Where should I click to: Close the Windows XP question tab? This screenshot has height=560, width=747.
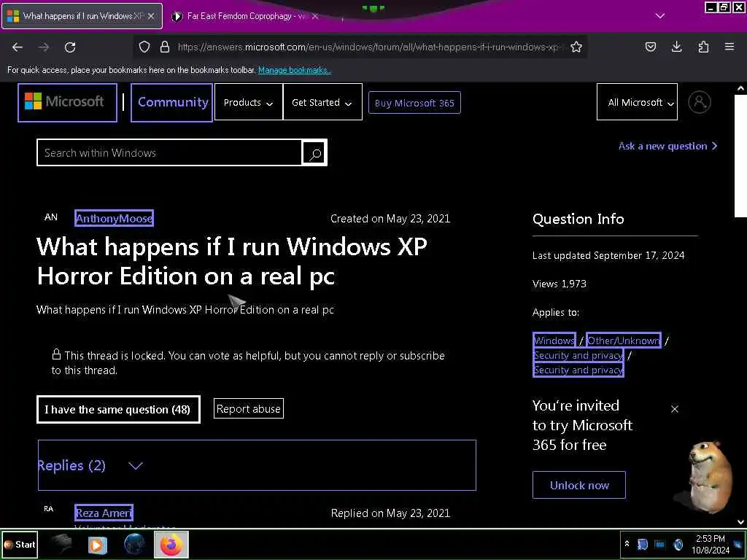151,16
